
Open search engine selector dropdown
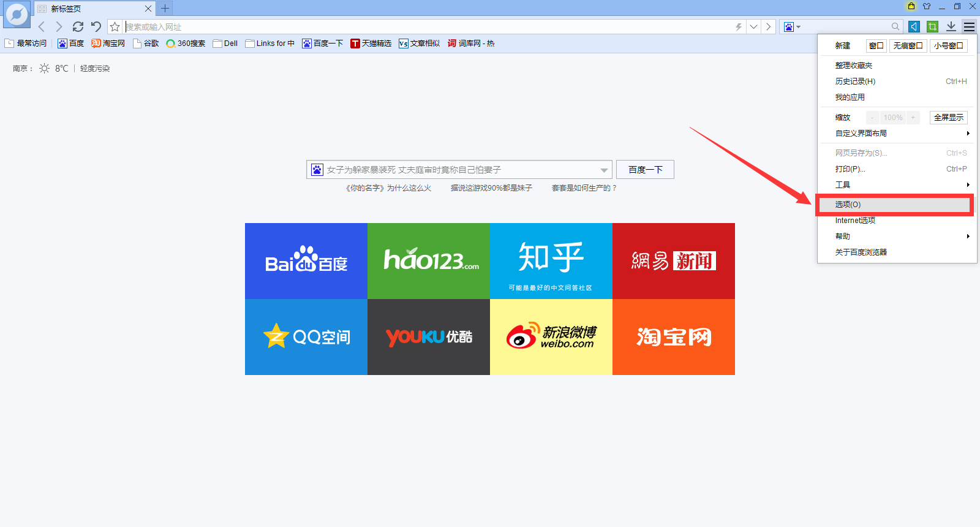[x=792, y=27]
